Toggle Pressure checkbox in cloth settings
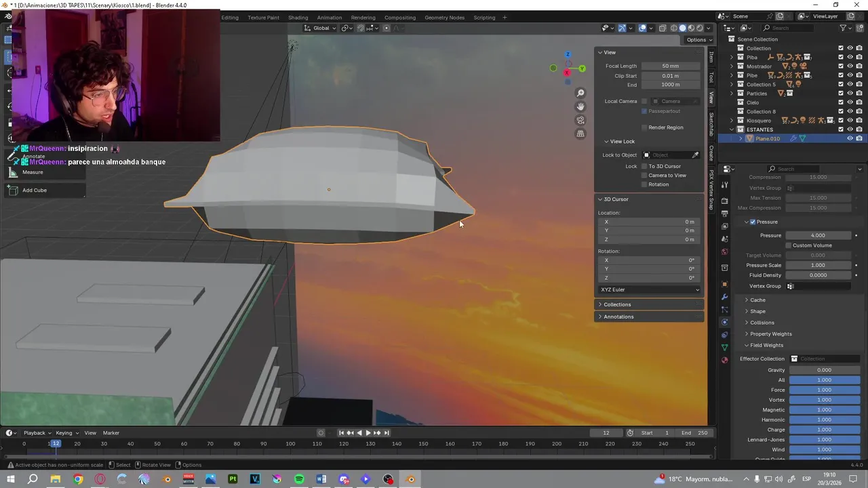The image size is (868, 488). (x=753, y=222)
